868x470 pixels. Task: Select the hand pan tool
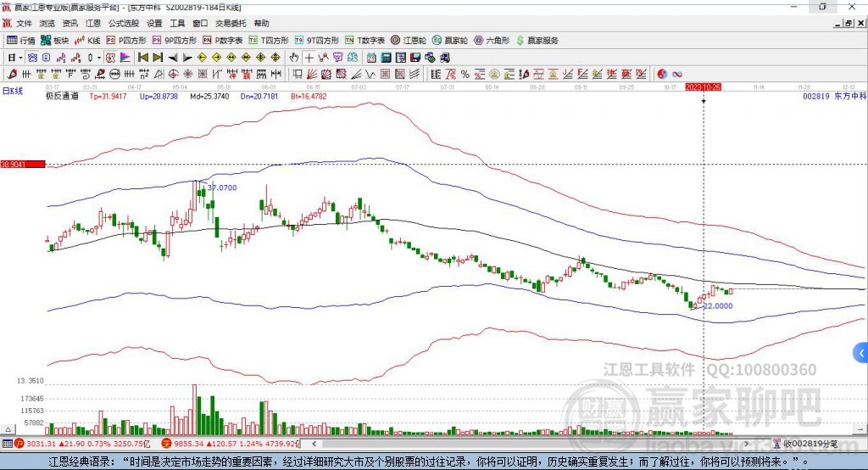click(x=293, y=58)
